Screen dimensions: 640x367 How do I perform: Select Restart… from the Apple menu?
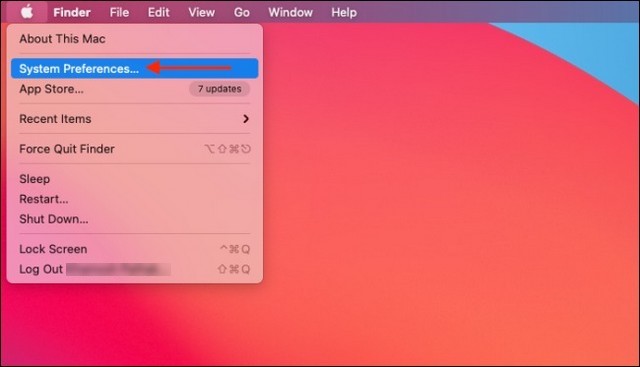click(x=134, y=199)
